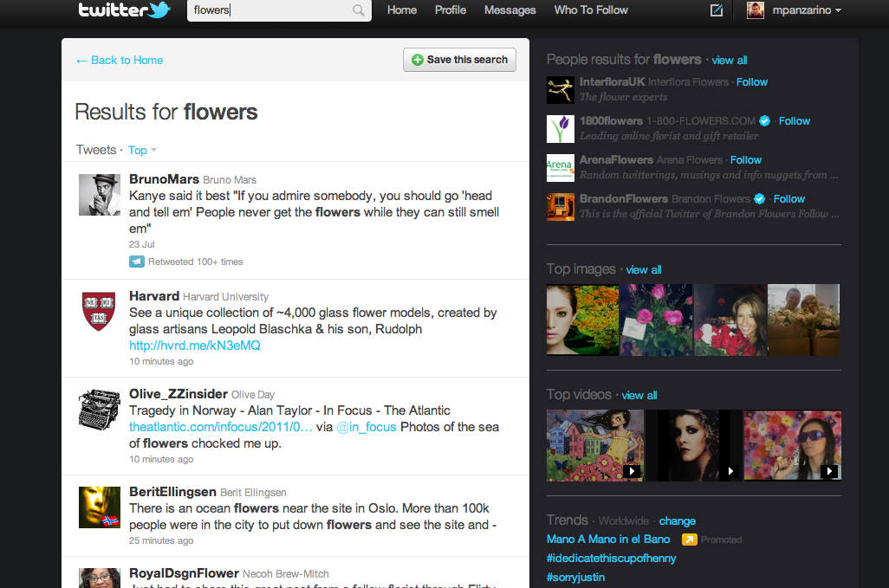Image resolution: width=889 pixels, height=588 pixels.
Task: Click Olive_ZZinsider typewriter avatar
Action: pos(100,410)
